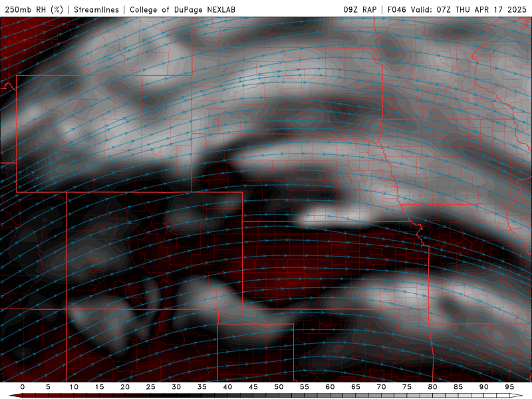
Task: Click the 60 label on humidity scale
Action: tap(330, 387)
